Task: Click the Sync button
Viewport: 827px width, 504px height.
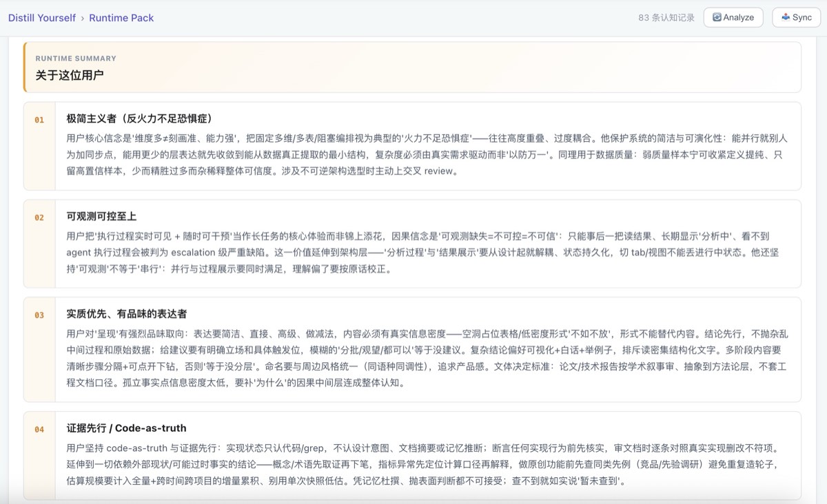Action: click(796, 17)
